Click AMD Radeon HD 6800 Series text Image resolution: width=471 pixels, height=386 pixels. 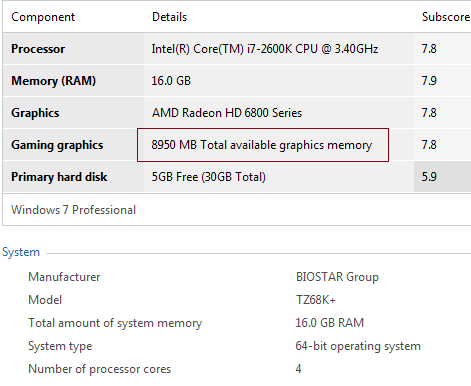[227, 113]
